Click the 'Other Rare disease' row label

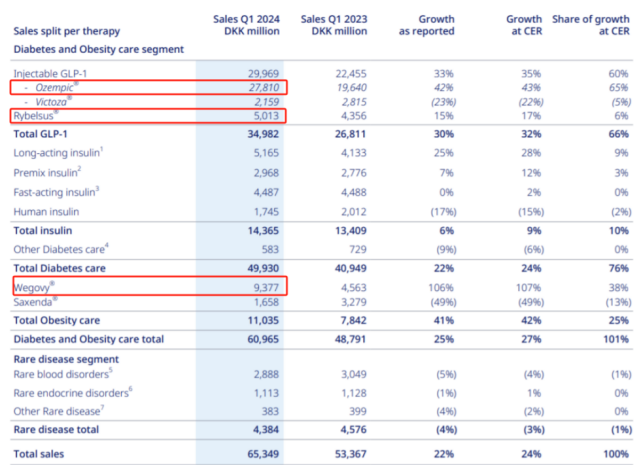[59, 411]
